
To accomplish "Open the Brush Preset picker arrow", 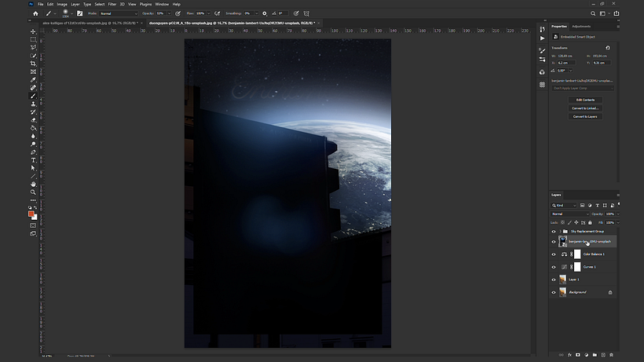I will coord(71,13).
